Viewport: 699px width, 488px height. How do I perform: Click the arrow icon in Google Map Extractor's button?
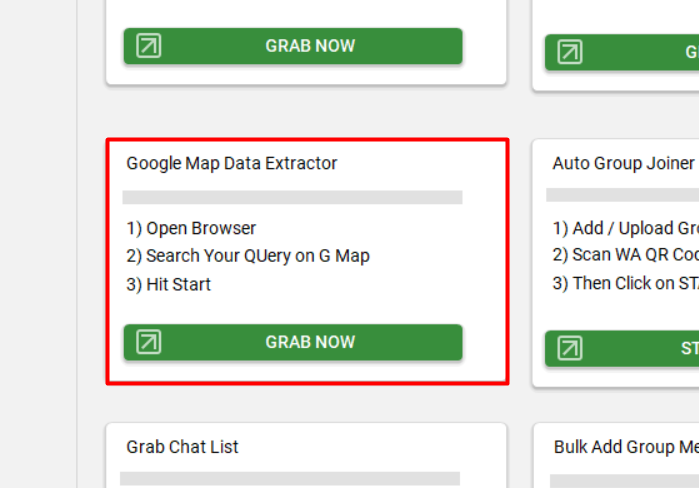point(148,342)
